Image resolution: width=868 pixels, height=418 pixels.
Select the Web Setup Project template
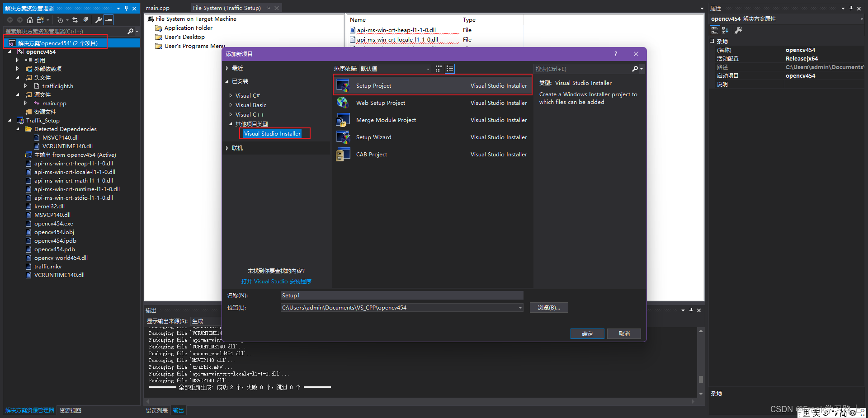coord(433,103)
